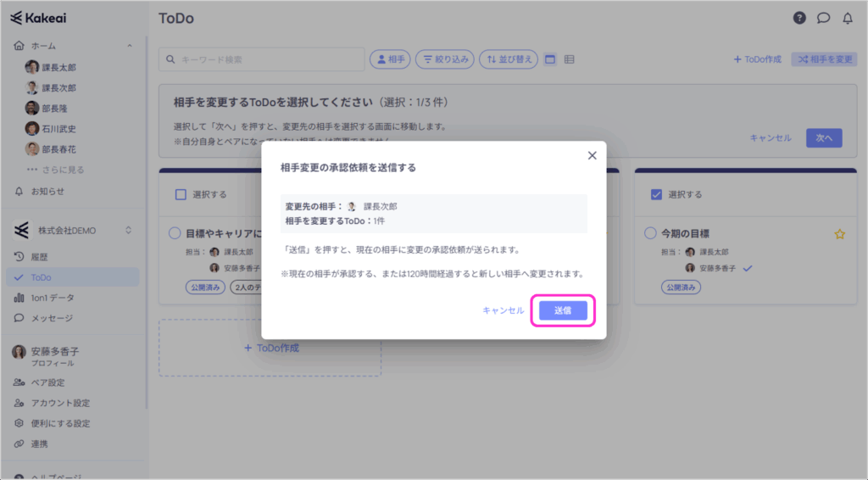The width and height of the screenshot is (868, 480).
Task: Click the キーワード検索 search field
Action: (261, 59)
